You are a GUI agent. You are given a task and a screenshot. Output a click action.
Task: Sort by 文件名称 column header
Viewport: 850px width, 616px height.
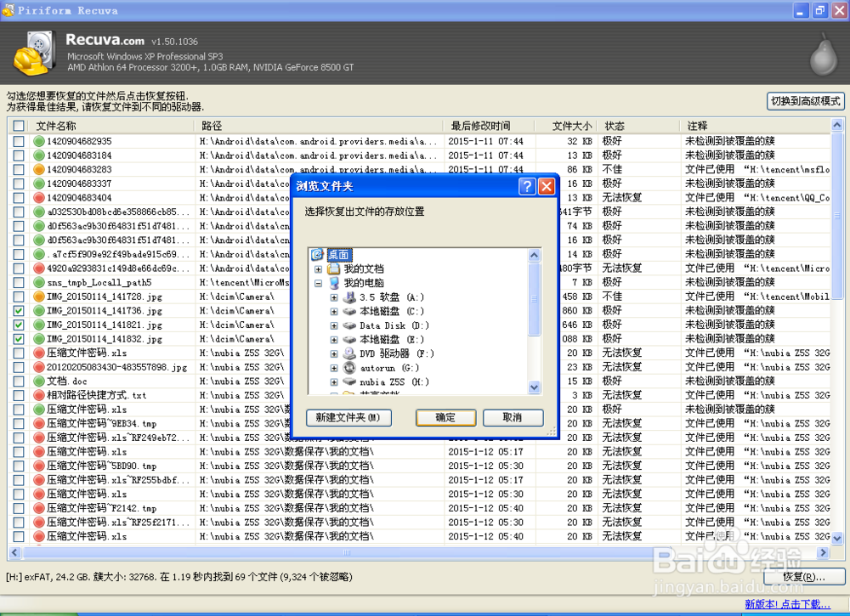[x=111, y=126]
